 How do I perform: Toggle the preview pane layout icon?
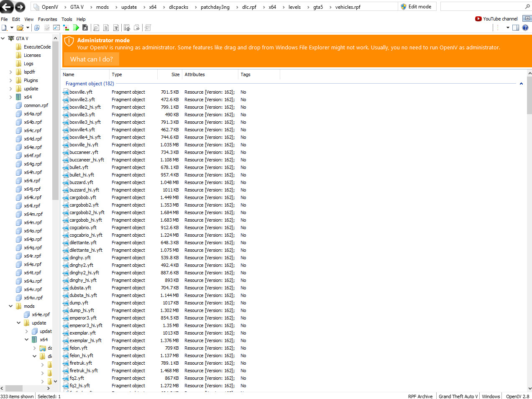pyautogui.click(x=516, y=28)
